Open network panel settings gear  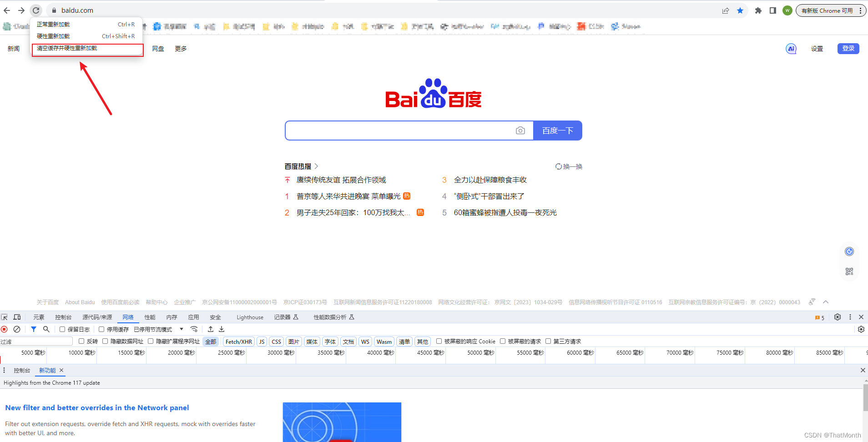861,329
